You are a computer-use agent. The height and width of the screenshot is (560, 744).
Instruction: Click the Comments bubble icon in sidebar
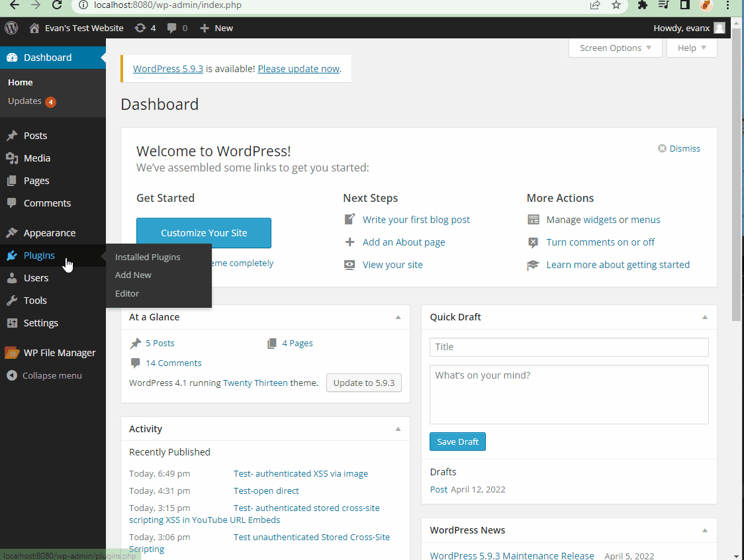tap(12, 203)
